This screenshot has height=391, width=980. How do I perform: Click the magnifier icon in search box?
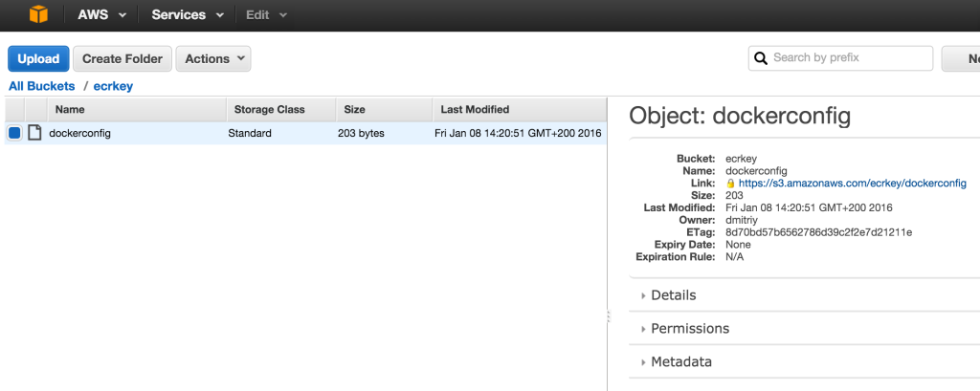(x=761, y=58)
